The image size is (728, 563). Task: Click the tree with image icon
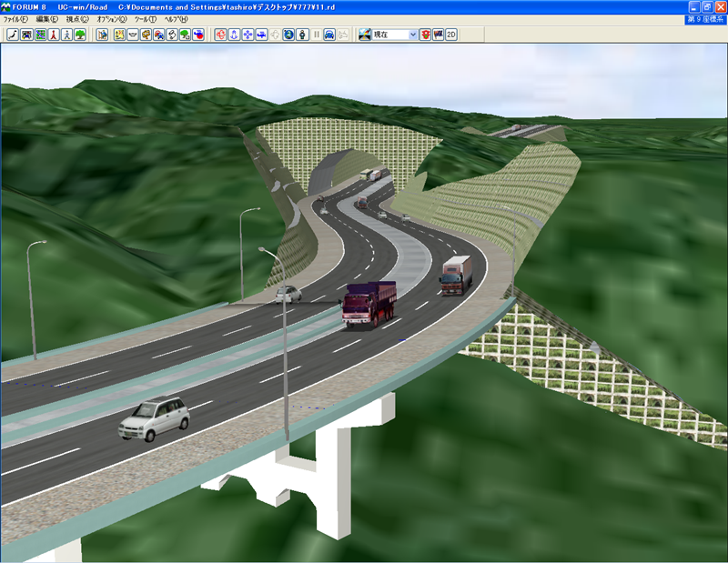[186, 35]
